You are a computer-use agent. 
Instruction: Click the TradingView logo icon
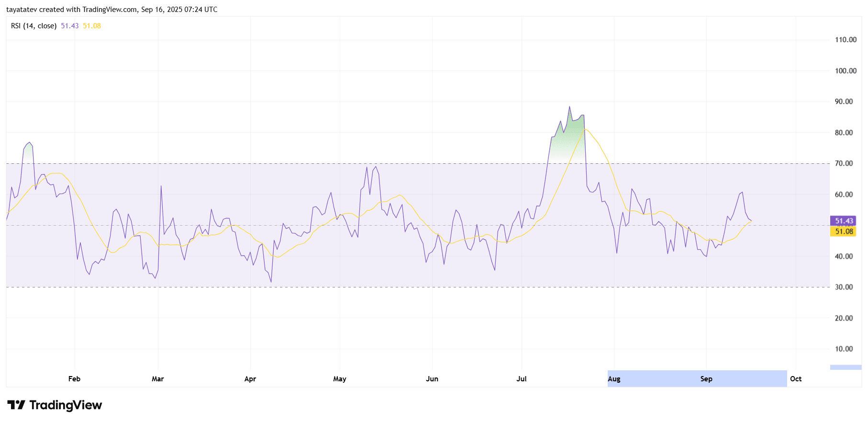16,405
